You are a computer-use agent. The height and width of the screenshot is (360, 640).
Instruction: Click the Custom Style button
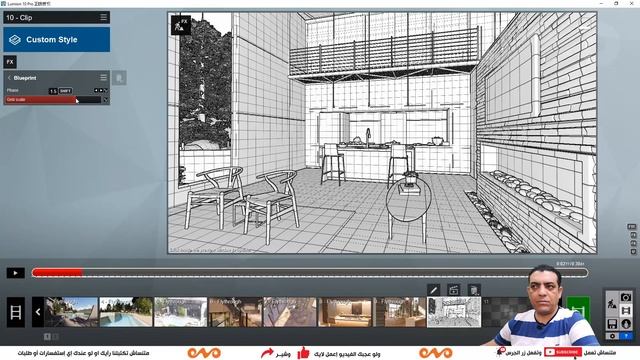[x=57, y=40]
